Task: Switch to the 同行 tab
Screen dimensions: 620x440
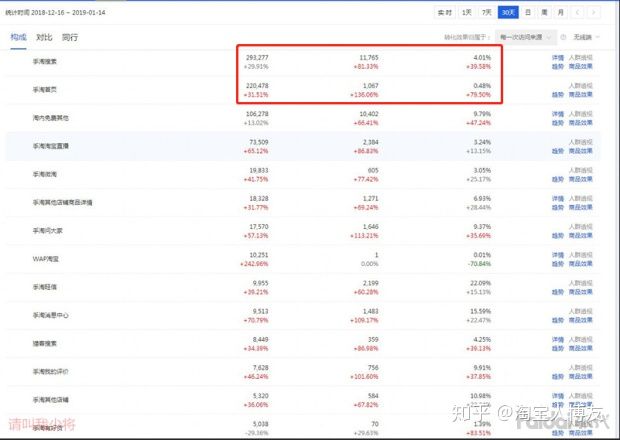Action: click(70, 37)
